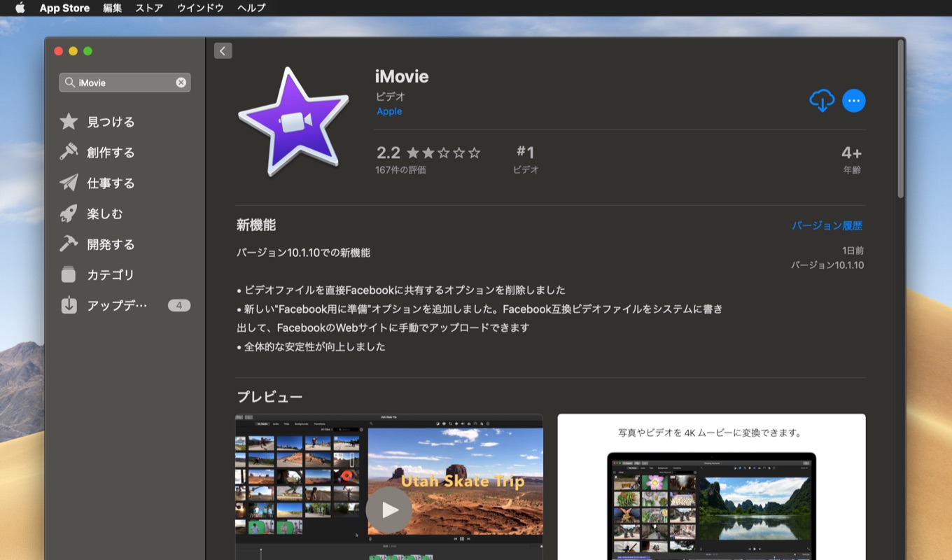Viewport: 952px width, 560px height.
Task: Open the 見つける star icon
Action: 69,122
